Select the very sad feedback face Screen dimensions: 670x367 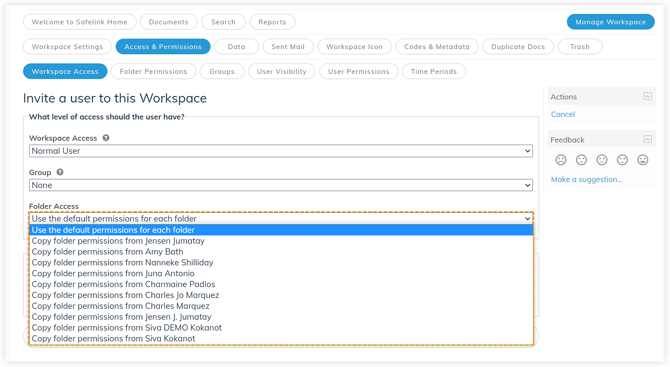561,160
